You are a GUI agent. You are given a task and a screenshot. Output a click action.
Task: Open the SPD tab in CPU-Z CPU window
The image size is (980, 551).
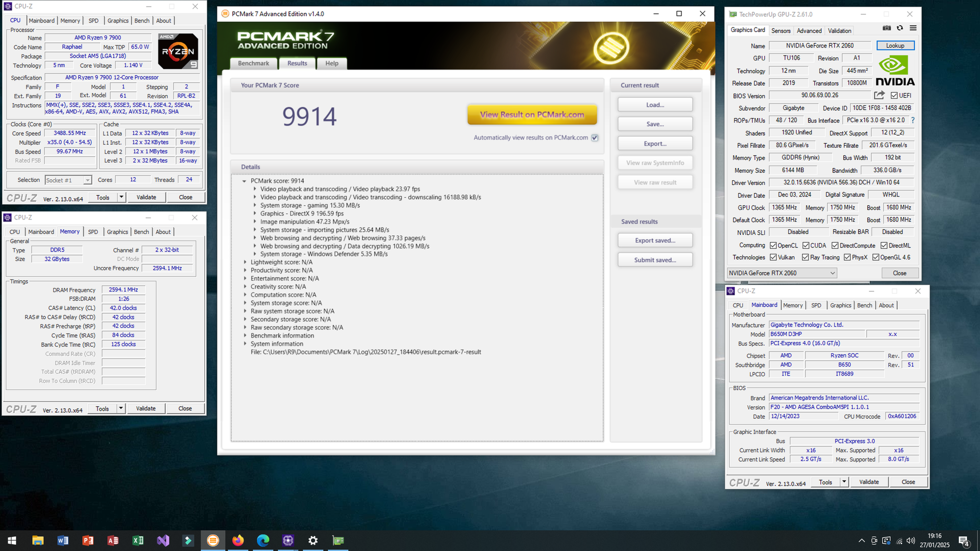pos(93,20)
